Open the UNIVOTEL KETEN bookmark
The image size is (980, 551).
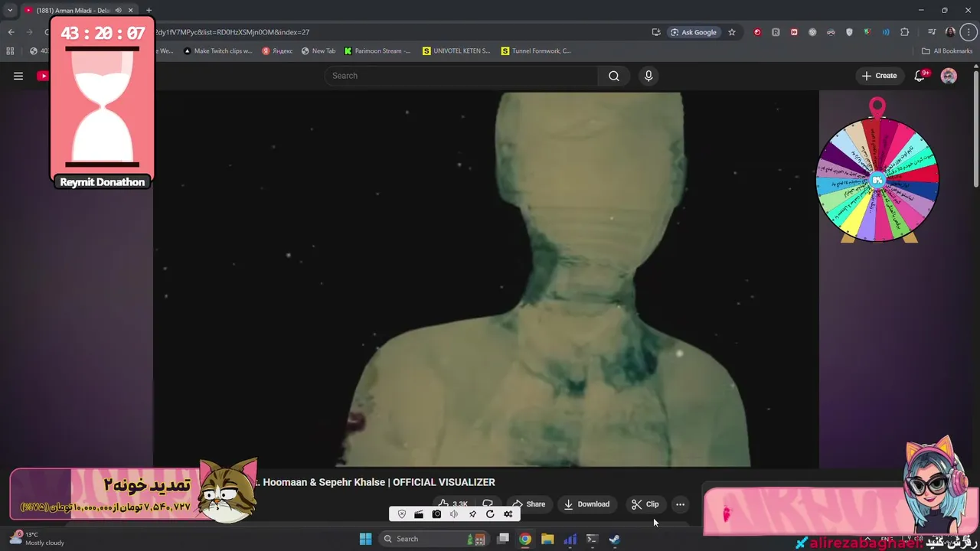pyautogui.click(x=456, y=51)
